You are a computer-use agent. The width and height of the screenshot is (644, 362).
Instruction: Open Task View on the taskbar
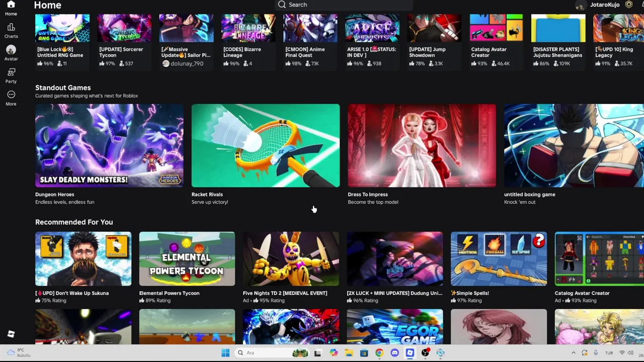point(317,353)
